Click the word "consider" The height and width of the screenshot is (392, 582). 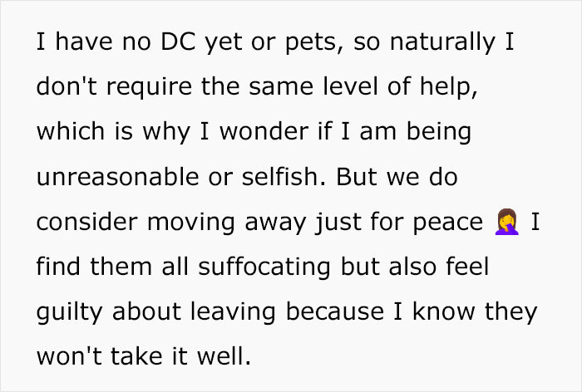tap(88, 223)
